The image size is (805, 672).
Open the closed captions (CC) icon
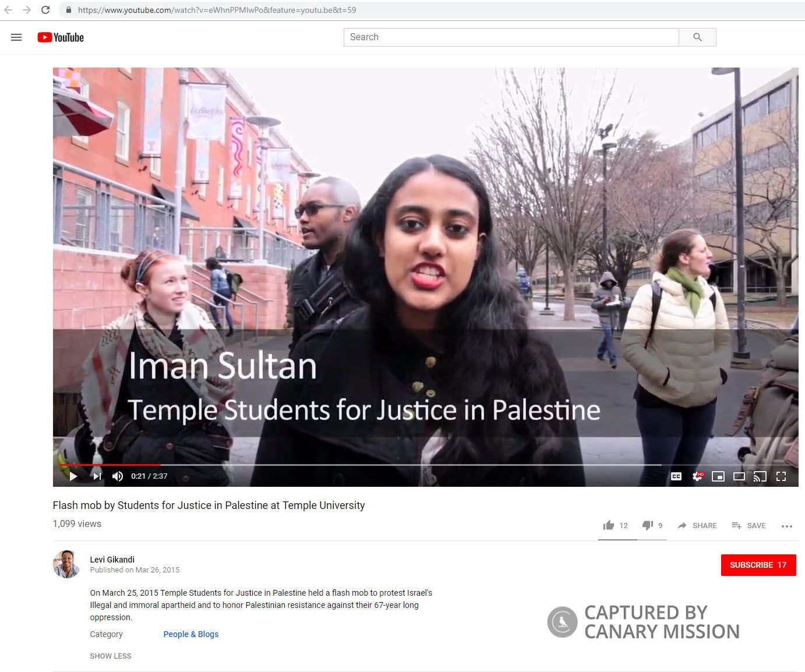click(676, 476)
